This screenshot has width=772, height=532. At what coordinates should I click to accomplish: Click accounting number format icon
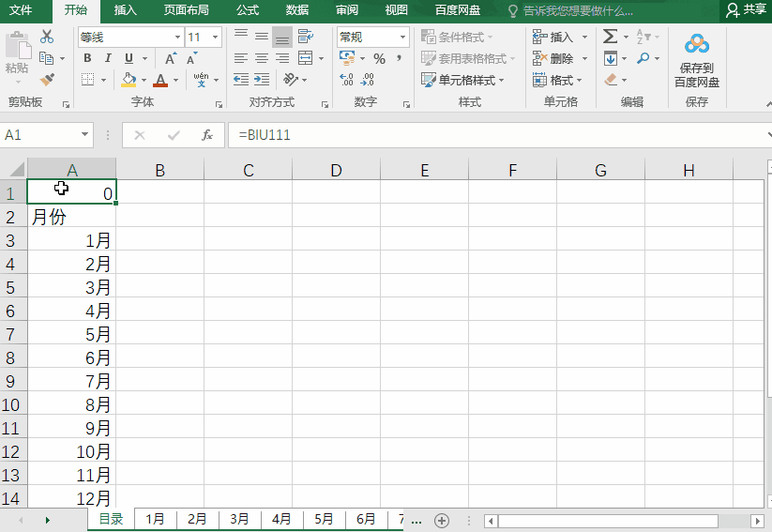pos(347,58)
